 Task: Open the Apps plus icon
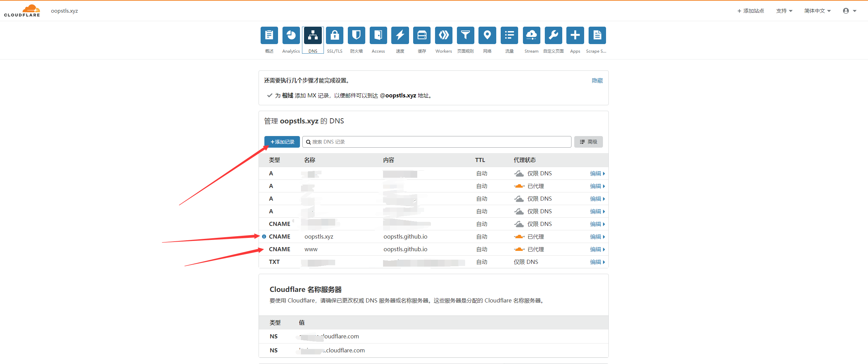coord(575,35)
